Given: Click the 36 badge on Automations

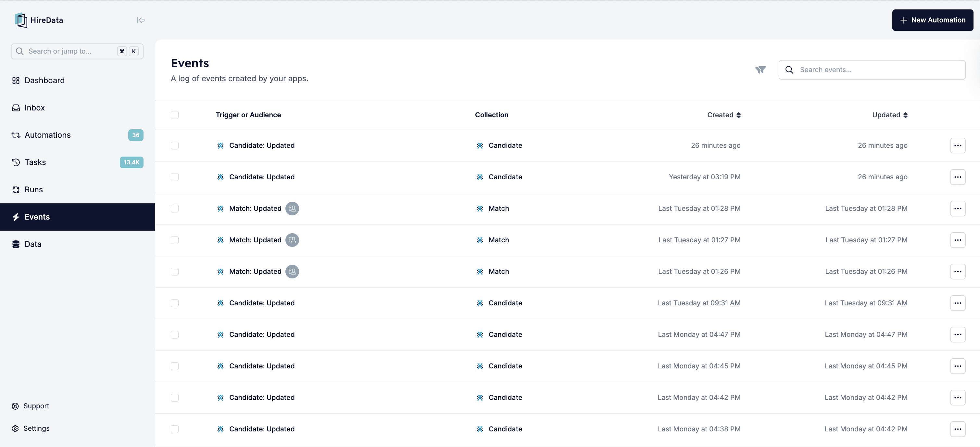Looking at the screenshot, I should click(135, 135).
